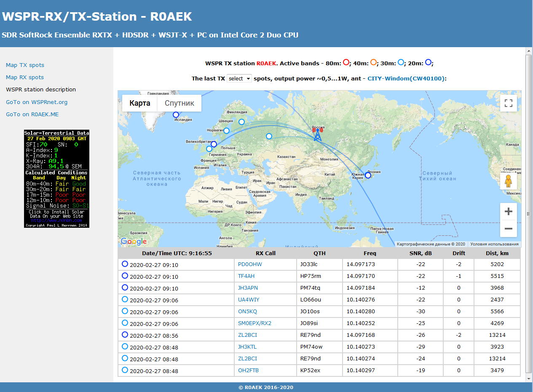Click the page vertical scrollbar thumb

(x=529, y=213)
